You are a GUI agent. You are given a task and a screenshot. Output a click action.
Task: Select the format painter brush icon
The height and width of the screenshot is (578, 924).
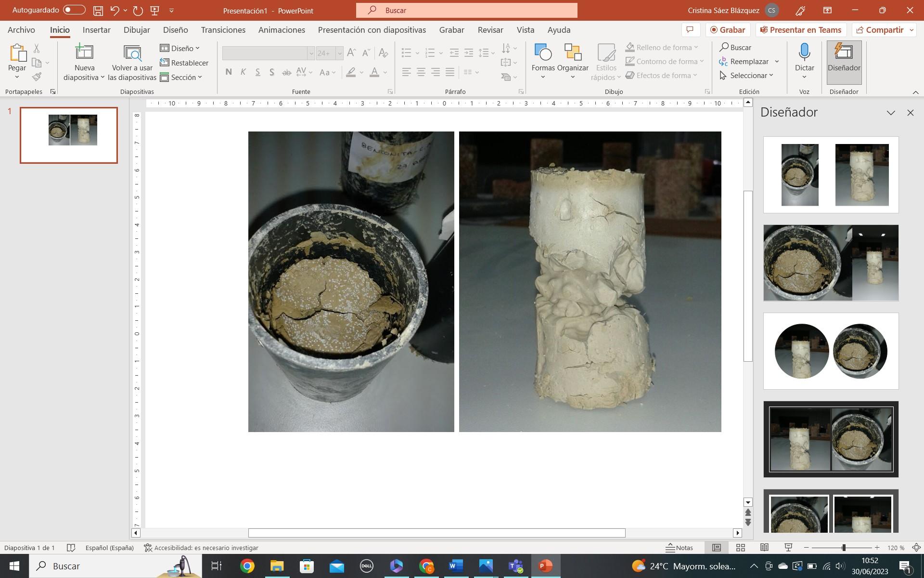[37, 77]
